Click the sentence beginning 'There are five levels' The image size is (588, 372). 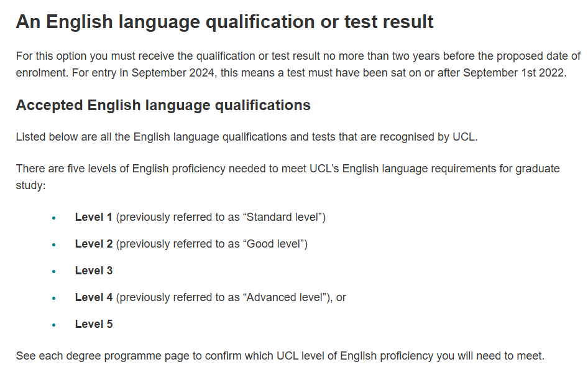pos(288,177)
